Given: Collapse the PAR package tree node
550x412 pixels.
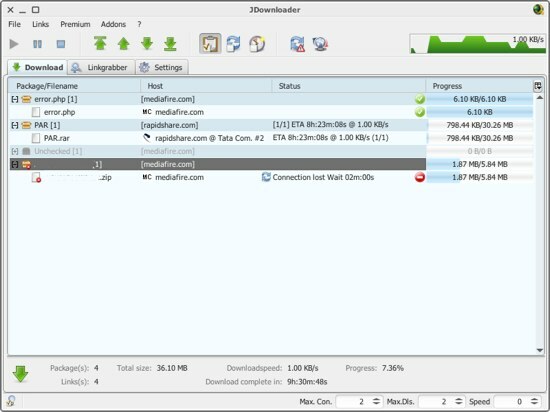Looking at the screenshot, I should 14,125.
